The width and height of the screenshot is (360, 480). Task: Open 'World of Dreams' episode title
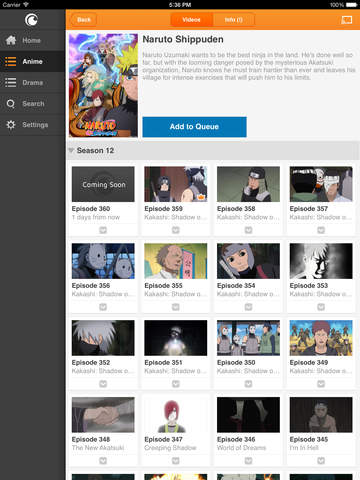tap(241, 448)
